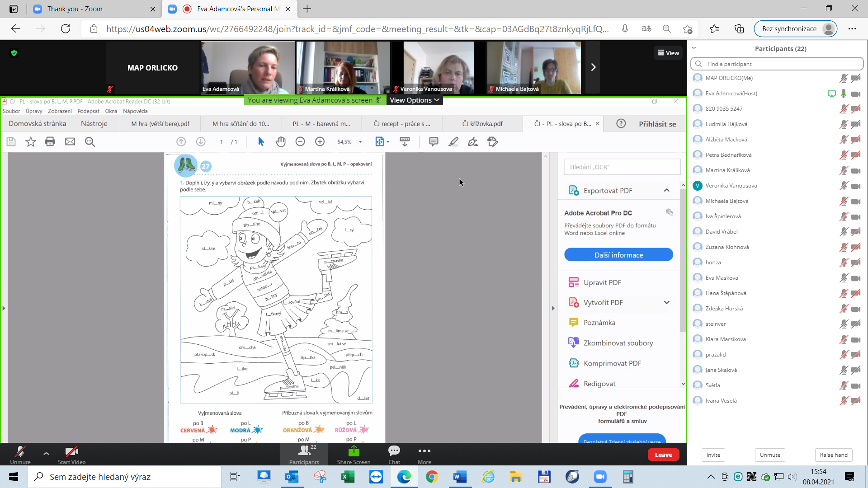
Task: Unmute microphone in Zoom toolbar
Action: click(x=20, y=454)
